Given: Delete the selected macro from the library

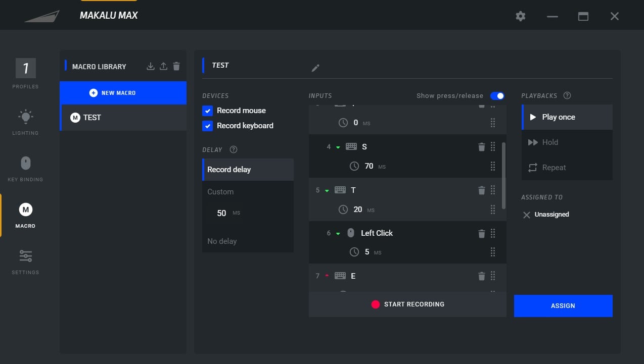Looking at the screenshot, I should (176, 66).
